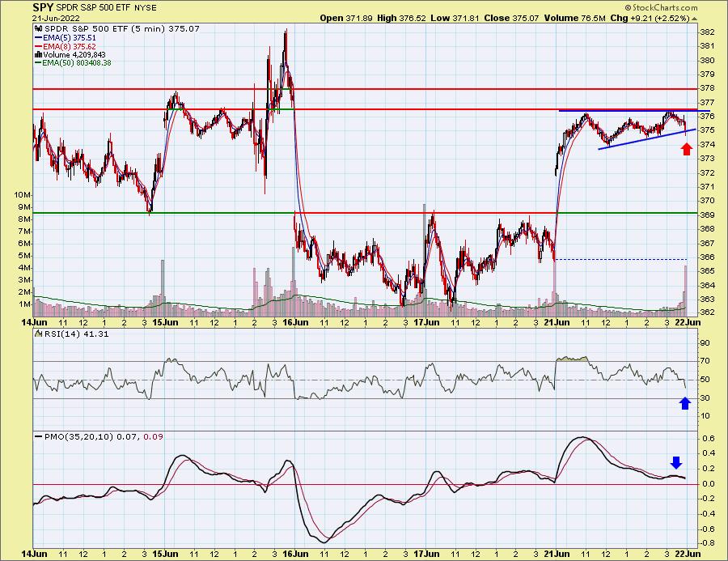Click the candlestick icon beside the 5 min legend
This screenshot has width=728, height=561.
[39, 28]
